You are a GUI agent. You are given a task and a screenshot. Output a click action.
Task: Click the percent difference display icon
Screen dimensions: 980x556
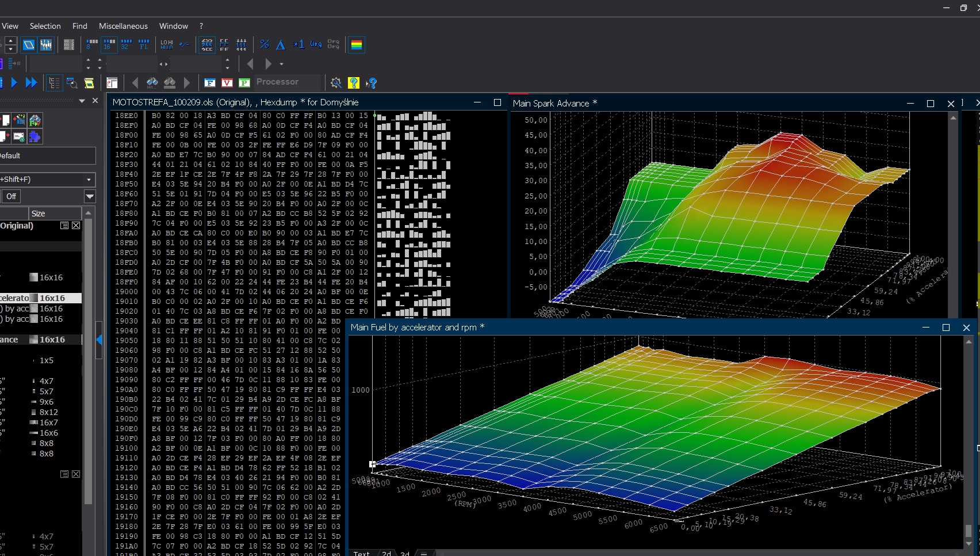click(265, 44)
